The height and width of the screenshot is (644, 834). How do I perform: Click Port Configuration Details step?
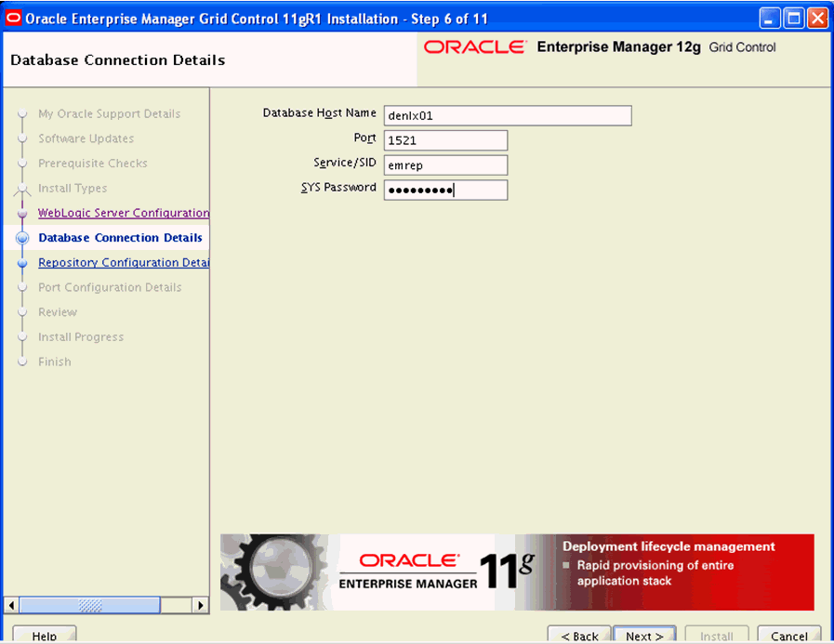pos(110,287)
